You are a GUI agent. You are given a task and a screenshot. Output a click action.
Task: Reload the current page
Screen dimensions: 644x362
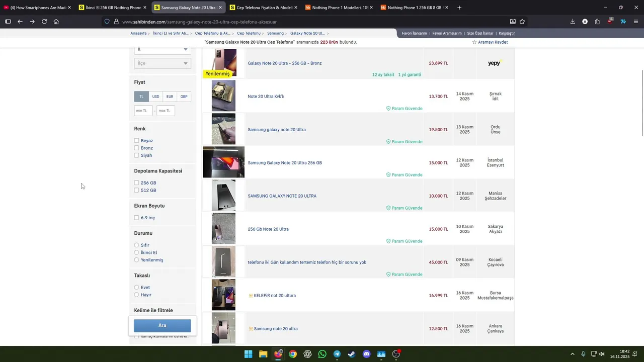44,22
